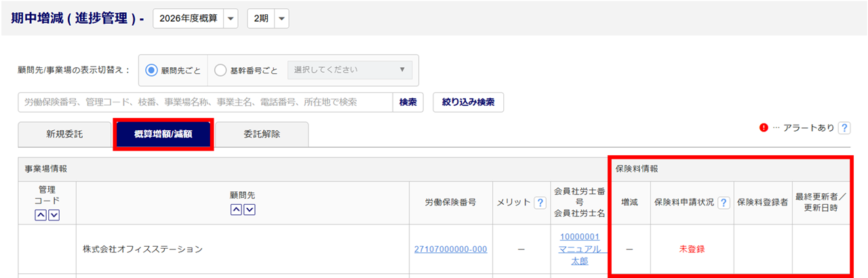The width and height of the screenshot is (868, 278).
Task: Click the red alert indicator icon
Action: click(x=764, y=127)
